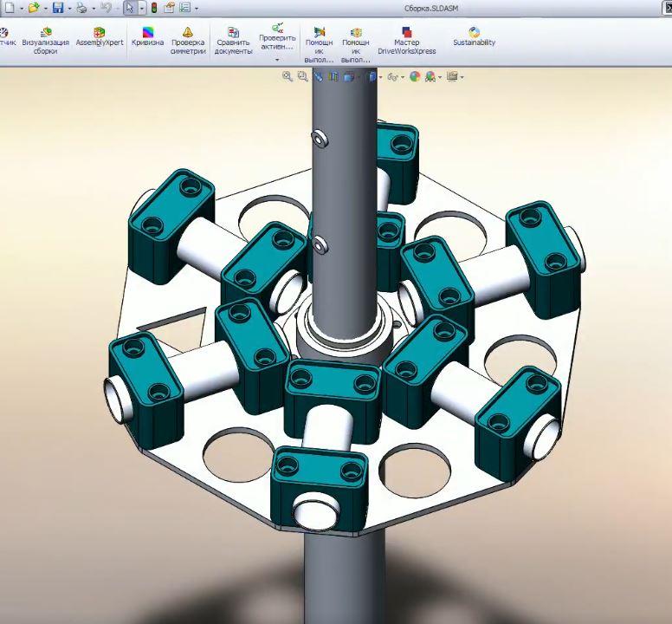This screenshot has width=672, height=624.
Task: Toggle the Section View in view toolbar
Action: [333, 76]
